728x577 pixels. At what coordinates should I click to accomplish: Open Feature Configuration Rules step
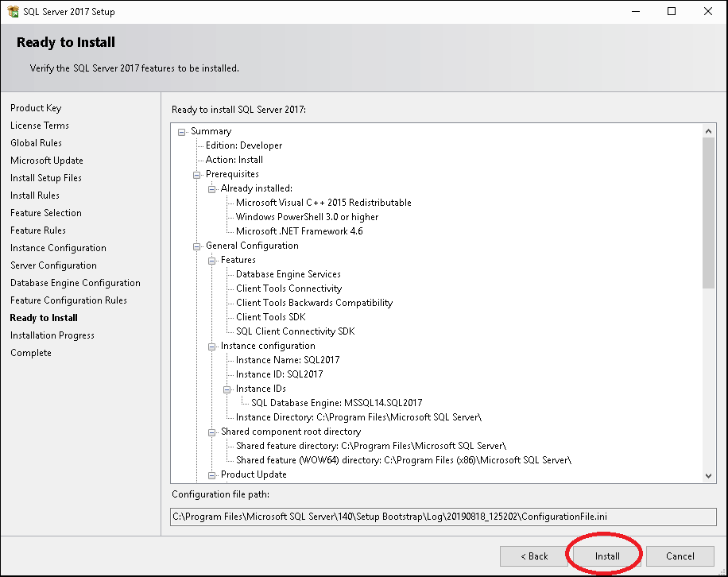point(68,300)
